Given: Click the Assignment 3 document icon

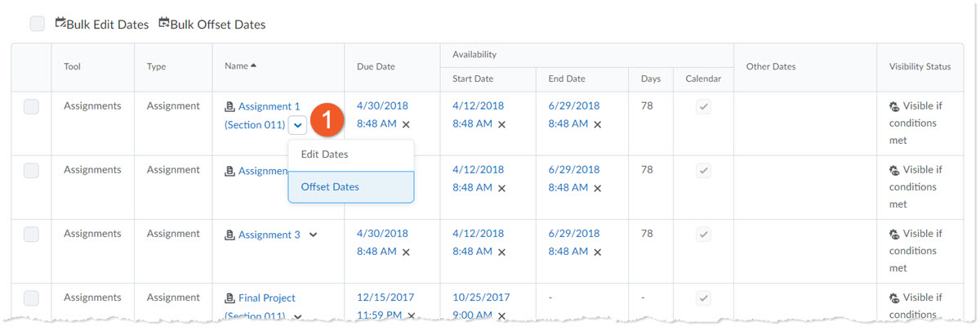Looking at the screenshot, I should pyautogui.click(x=229, y=235).
